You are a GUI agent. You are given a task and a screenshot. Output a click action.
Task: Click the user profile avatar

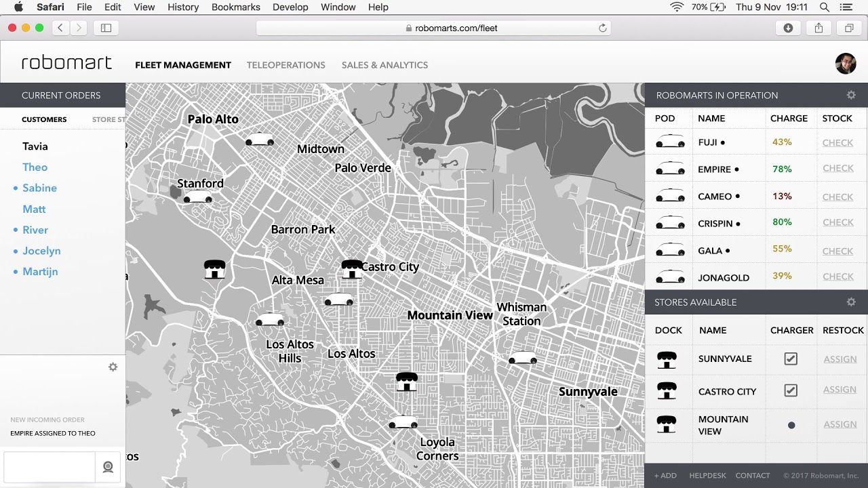(x=845, y=64)
